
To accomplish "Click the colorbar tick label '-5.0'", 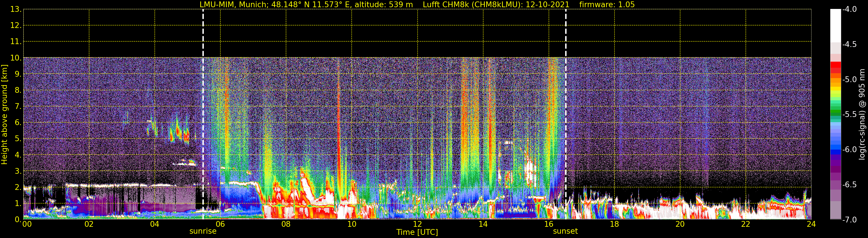I will point(850,79).
